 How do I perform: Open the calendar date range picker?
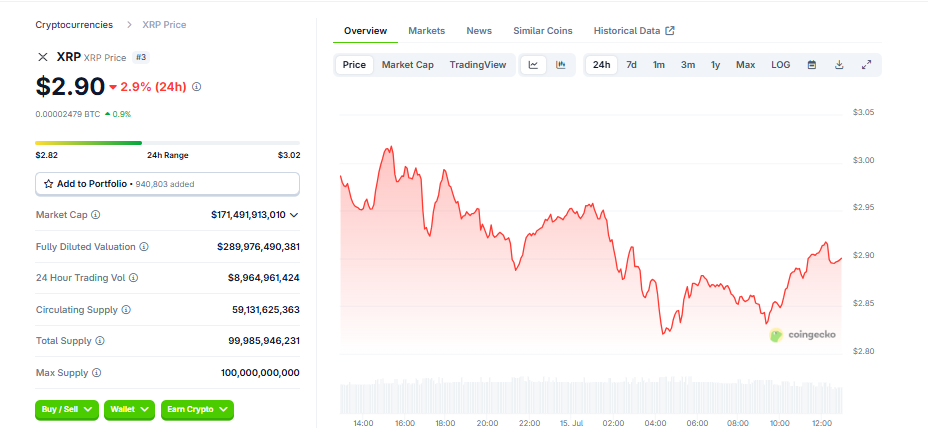(812, 65)
